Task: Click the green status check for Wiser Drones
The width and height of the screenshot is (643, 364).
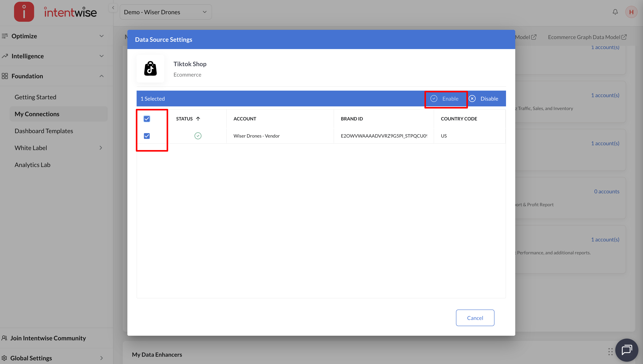Action: (x=198, y=136)
